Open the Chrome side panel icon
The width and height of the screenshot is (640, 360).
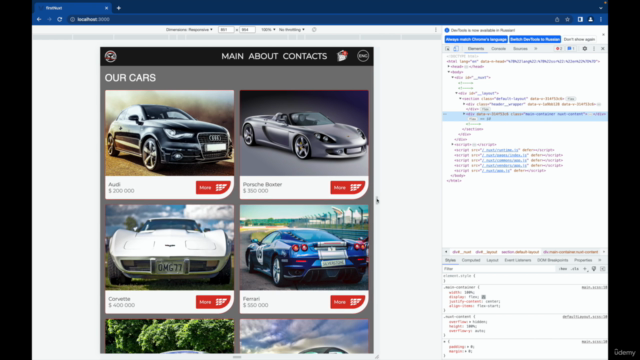tap(580, 19)
